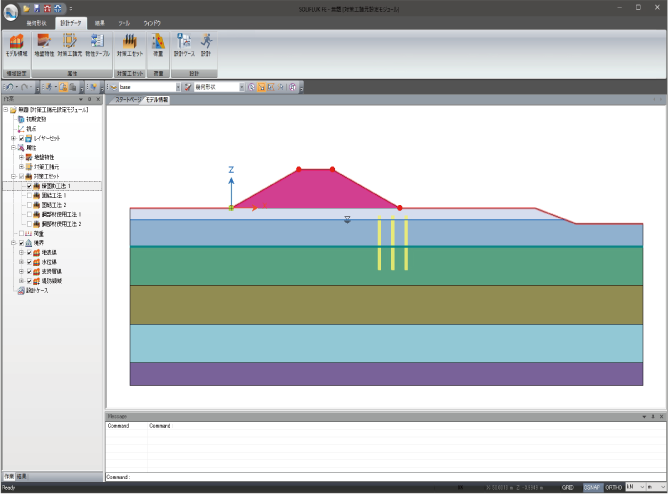Click the round application logo button

coord(10,12)
